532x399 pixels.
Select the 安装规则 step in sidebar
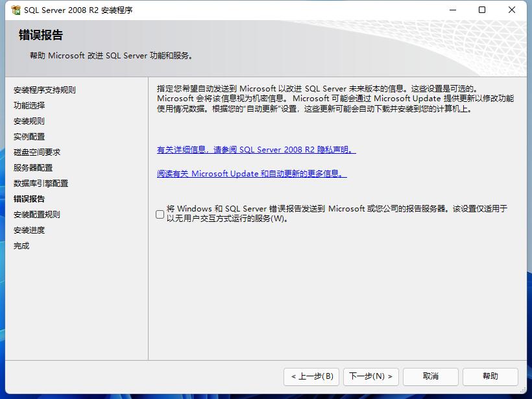29,121
